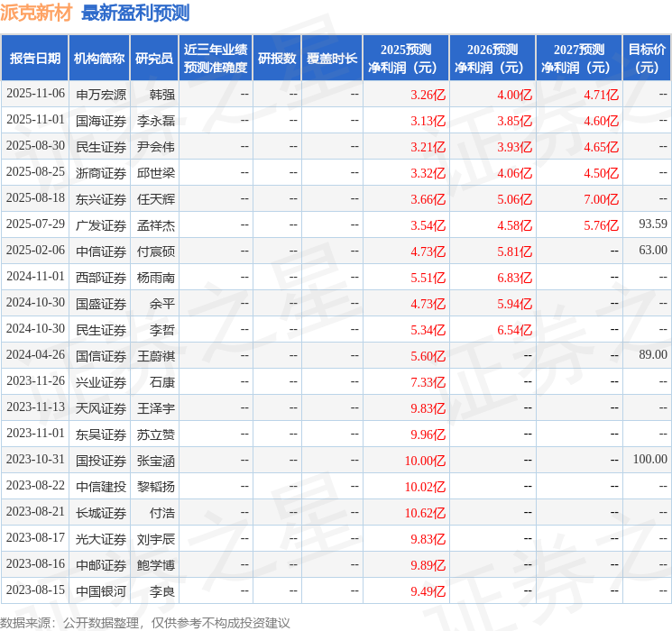Select the 研究员 column header
The image size is (672, 631).
tap(154, 59)
